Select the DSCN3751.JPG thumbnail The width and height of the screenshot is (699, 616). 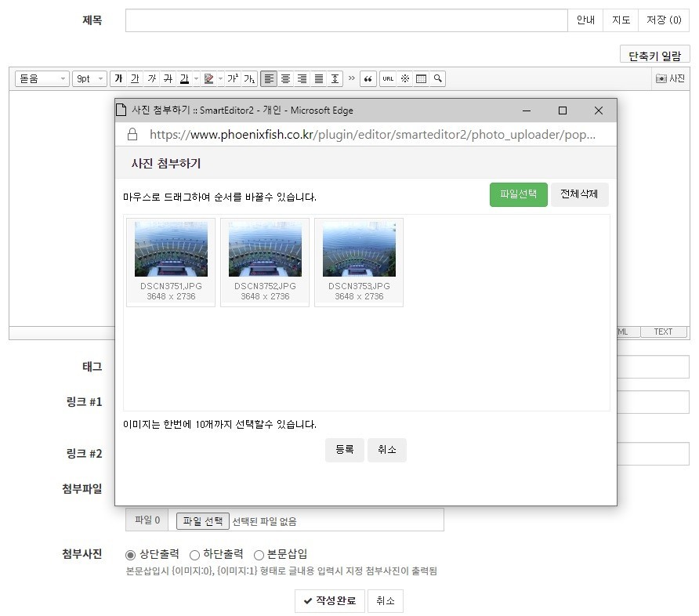(x=171, y=262)
